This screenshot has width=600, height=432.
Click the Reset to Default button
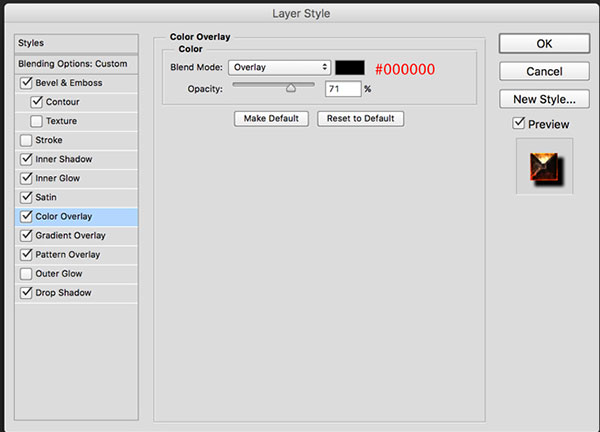pos(360,119)
